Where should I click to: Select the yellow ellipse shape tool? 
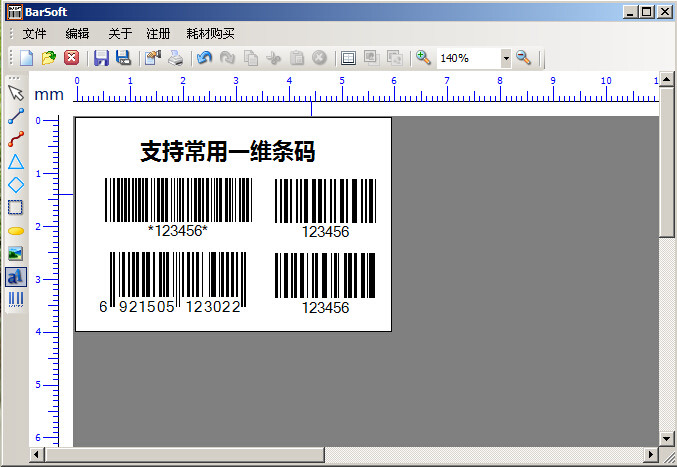16,231
